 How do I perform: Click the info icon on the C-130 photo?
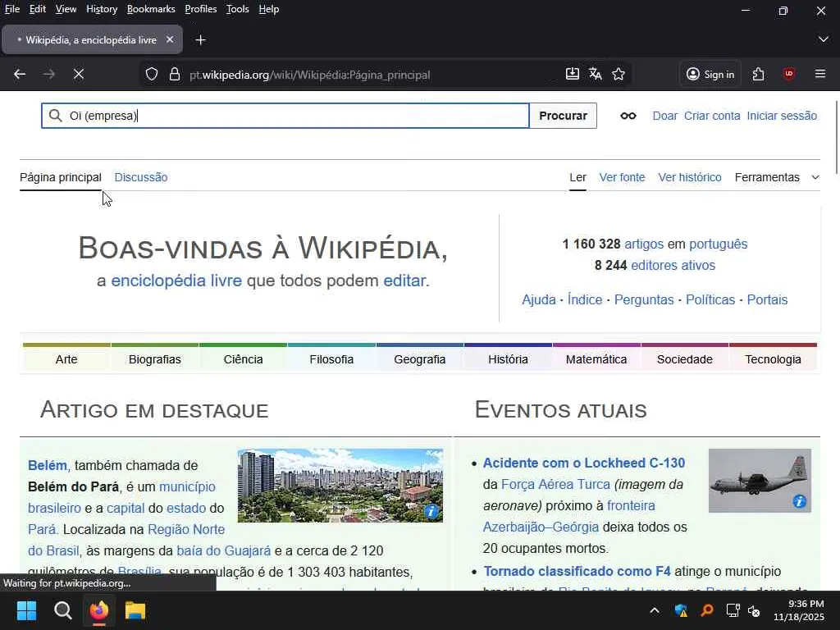(x=799, y=501)
